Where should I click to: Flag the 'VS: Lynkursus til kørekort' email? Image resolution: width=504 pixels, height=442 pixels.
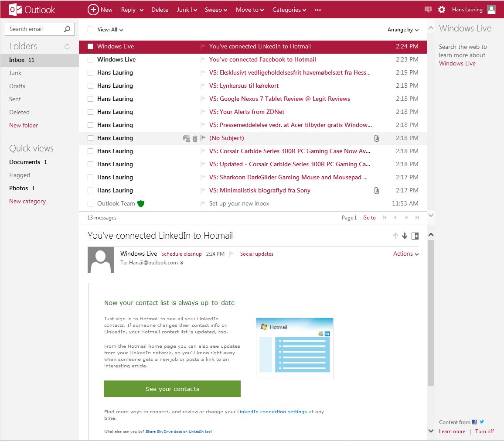[203, 86]
